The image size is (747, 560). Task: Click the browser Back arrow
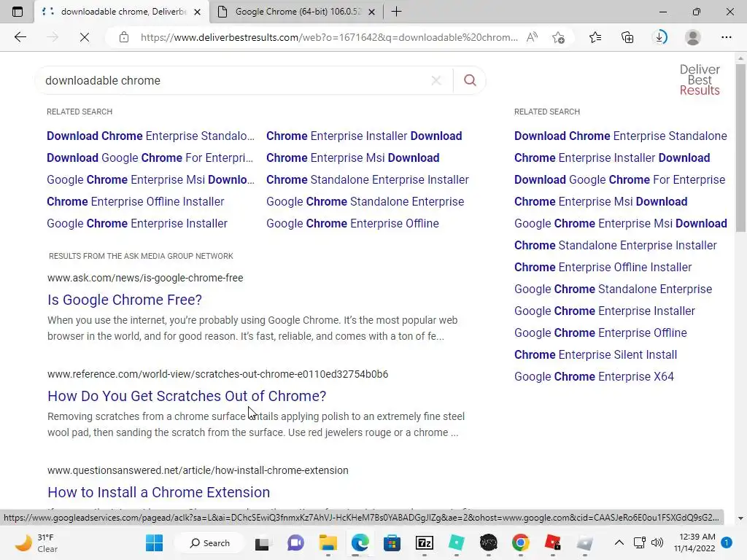point(20,37)
